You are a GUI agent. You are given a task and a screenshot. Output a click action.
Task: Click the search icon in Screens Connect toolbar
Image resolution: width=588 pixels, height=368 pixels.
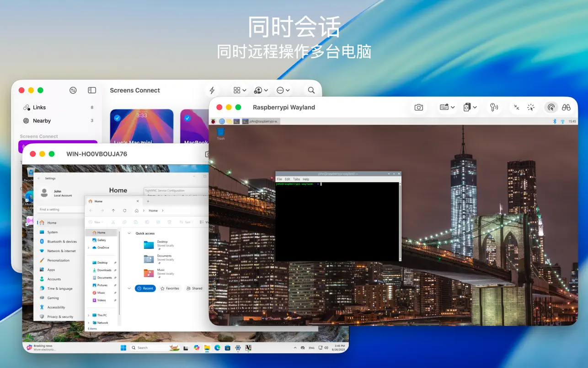[x=311, y=90]
